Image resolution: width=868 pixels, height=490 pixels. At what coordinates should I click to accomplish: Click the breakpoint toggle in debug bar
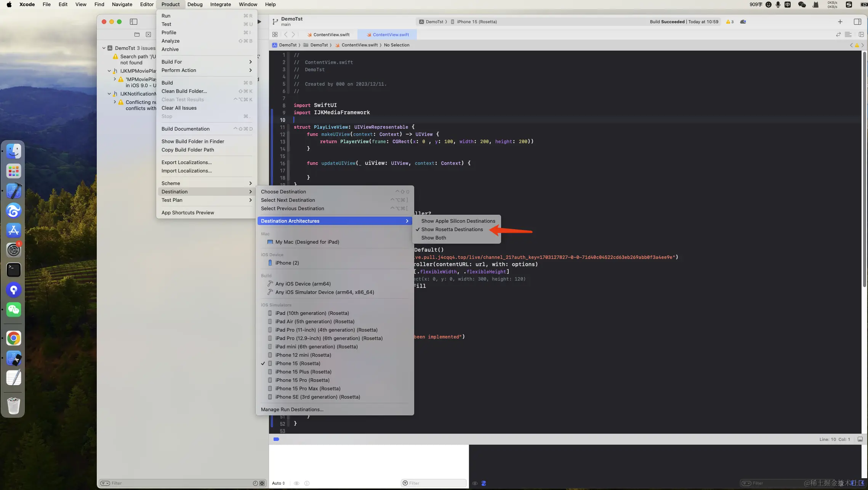click(276, 439)
